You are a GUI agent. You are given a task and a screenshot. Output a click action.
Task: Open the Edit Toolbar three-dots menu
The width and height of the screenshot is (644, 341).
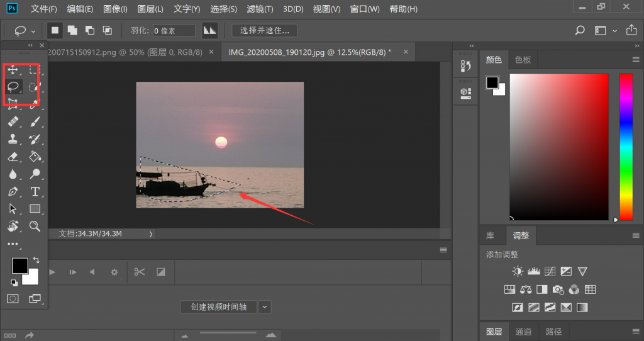point(13,244)
